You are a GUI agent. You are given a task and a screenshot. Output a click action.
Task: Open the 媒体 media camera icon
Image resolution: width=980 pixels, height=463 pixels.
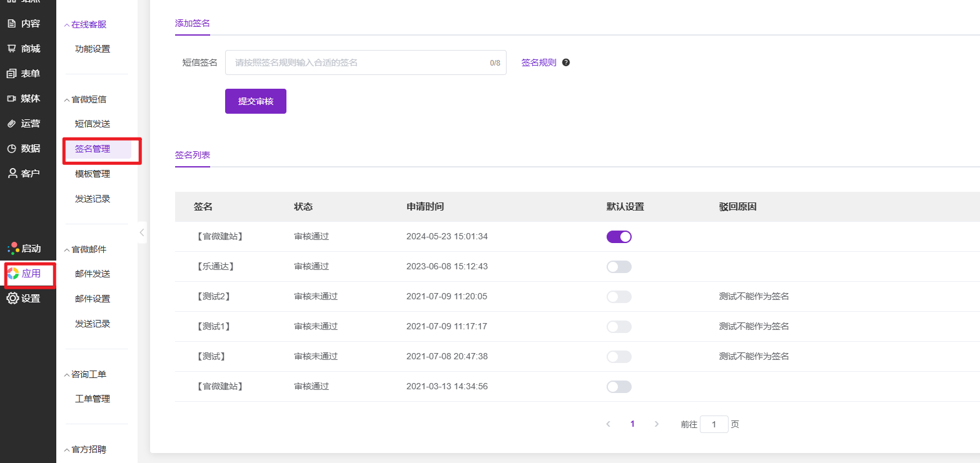[x=12, y=99]
